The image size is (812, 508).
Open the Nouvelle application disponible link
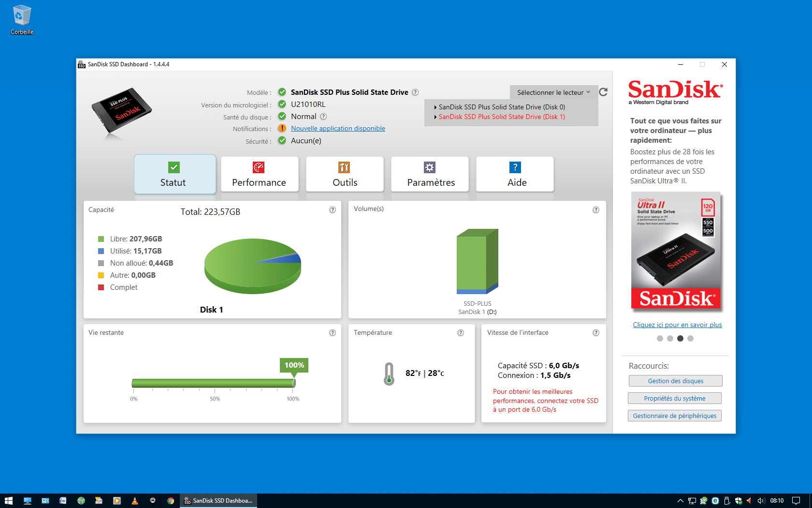[x=338, y=128]
